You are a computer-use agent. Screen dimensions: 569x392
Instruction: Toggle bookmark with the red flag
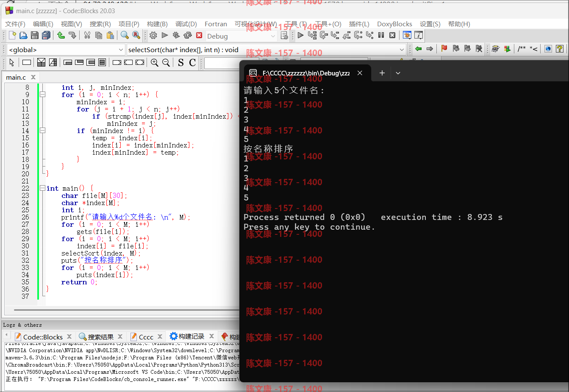click(444, 49)
